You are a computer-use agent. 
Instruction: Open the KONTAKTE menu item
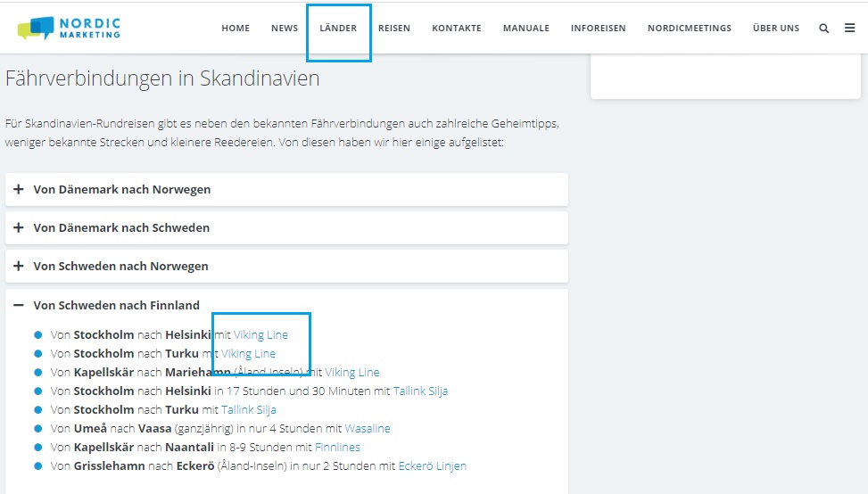coord(457,29)
